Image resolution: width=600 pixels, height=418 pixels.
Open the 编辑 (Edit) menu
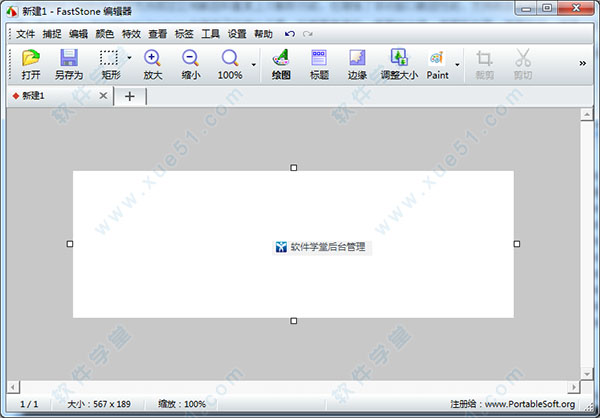tap(78, 34)
